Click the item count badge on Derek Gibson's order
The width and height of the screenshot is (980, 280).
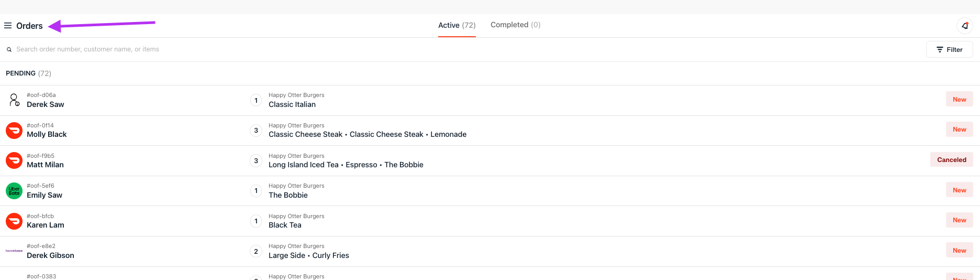(x=256, y=252)
